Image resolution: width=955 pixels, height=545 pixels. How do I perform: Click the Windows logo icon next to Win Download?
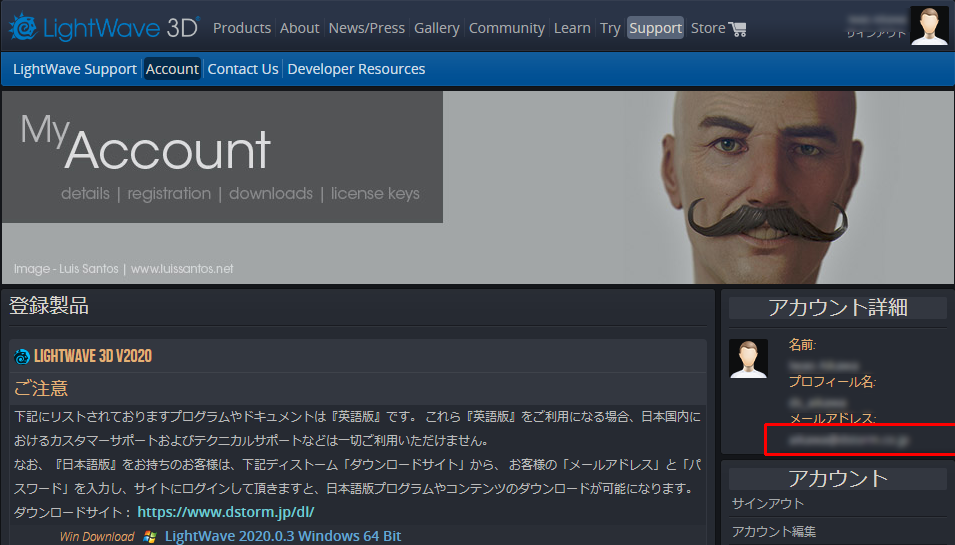[150, 536]
